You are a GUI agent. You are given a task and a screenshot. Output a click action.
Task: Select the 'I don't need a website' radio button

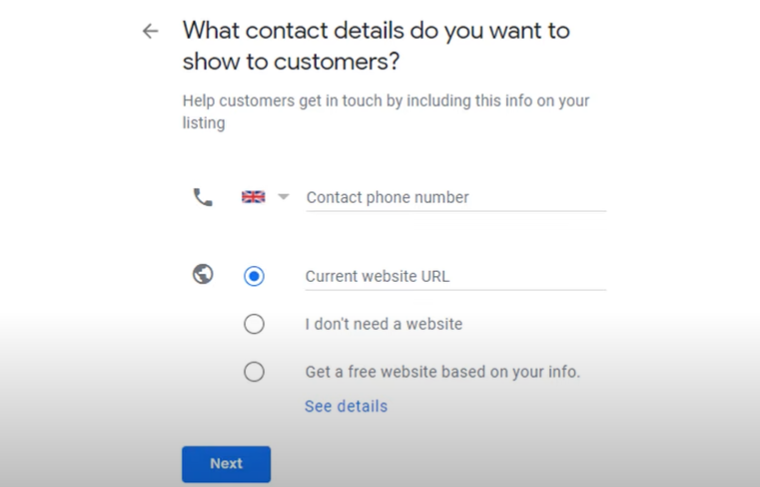[254, 324]
